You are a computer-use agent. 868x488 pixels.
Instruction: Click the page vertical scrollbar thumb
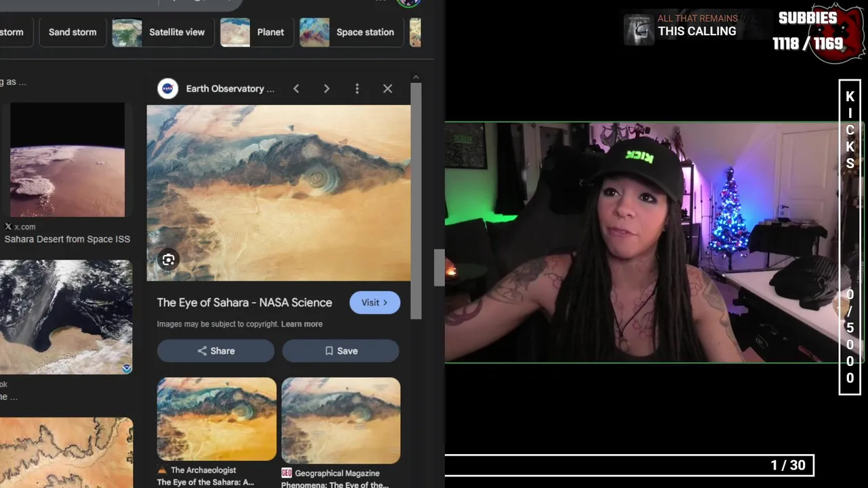(x=439, y=268)
